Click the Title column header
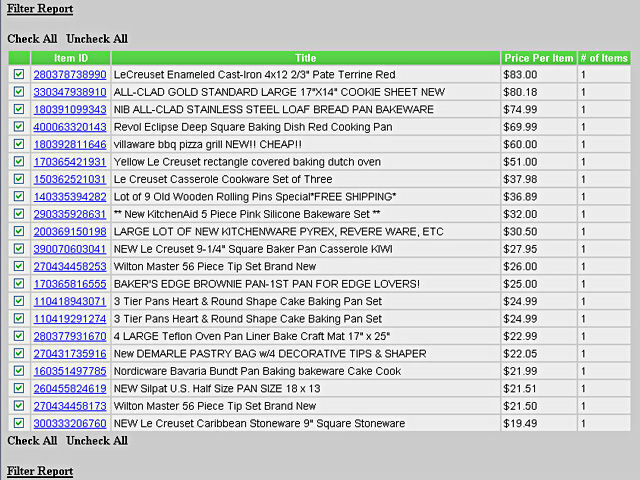The height and width of the screenshot is (480, 640). point(305,58)
